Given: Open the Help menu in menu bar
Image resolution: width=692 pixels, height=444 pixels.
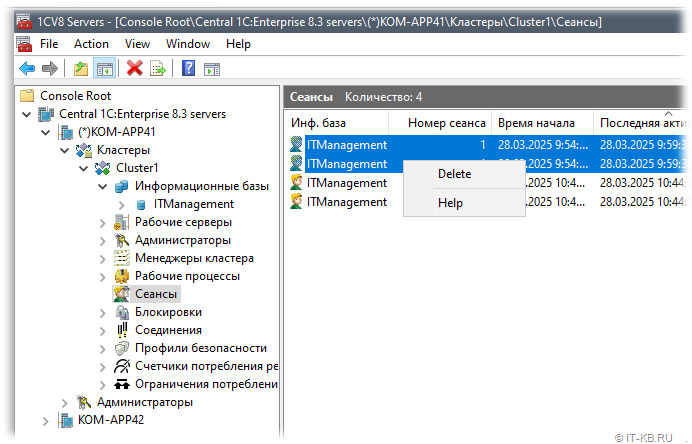Looking at the screenshot, I should [x=238, y=44].
